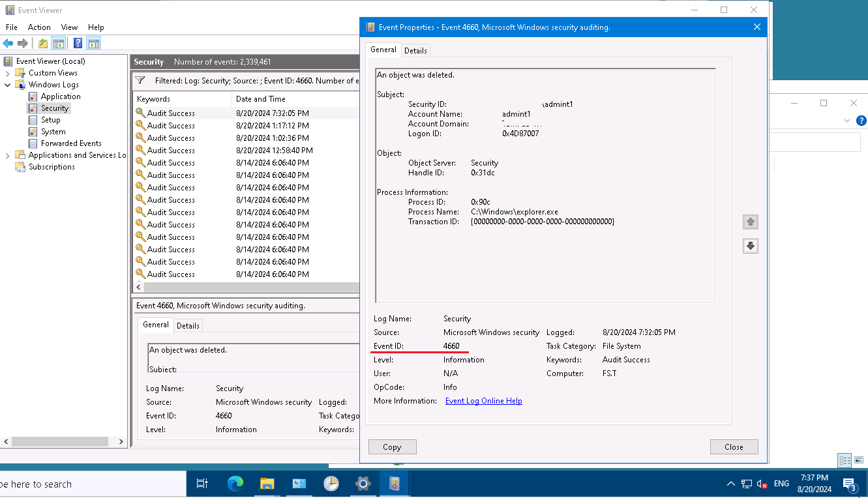Select the event logged 8/20/2024 7:32:05 PM
Screen dimensions: 868x498
click(246, 113)
